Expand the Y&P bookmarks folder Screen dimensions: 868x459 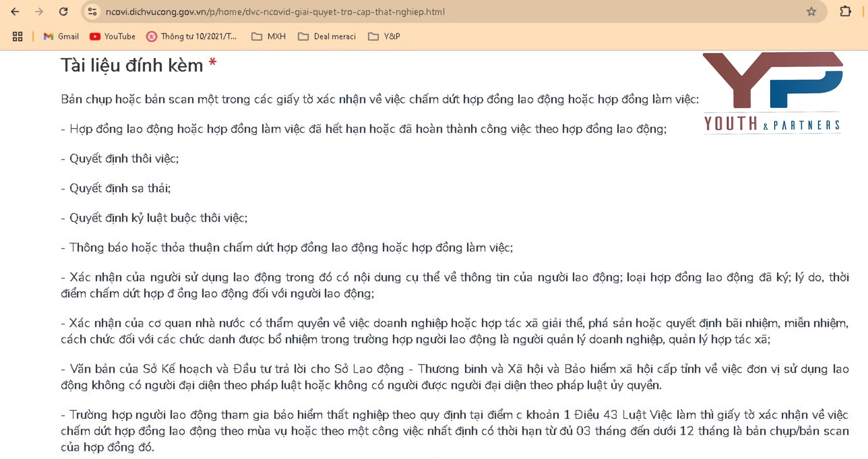384,36
